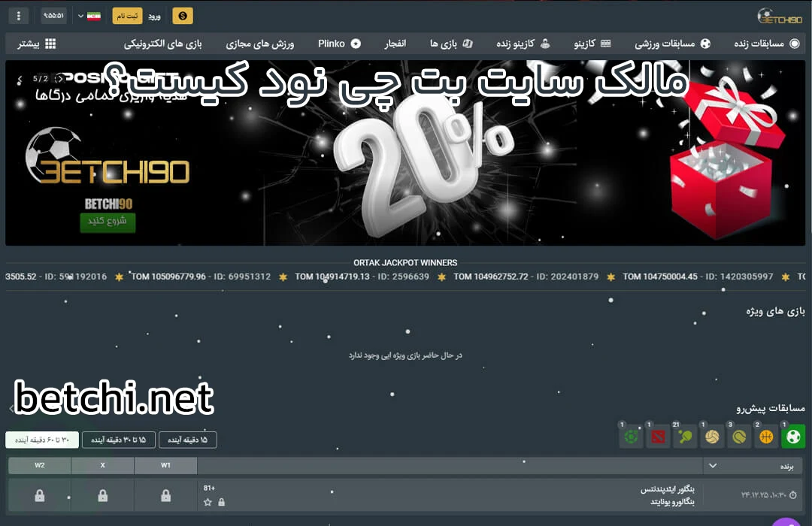Star the Bengaluru match as favorite
The image size is (812, 526).
point(208,502)
